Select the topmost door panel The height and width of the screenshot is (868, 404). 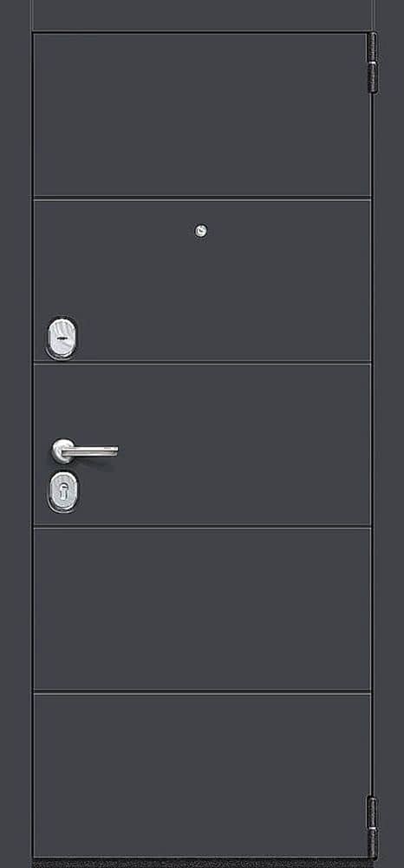(202, 115)
